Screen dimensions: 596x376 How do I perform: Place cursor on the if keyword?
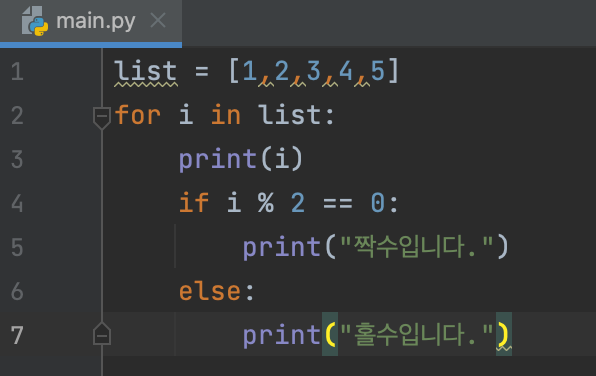(x=194, y=203)
